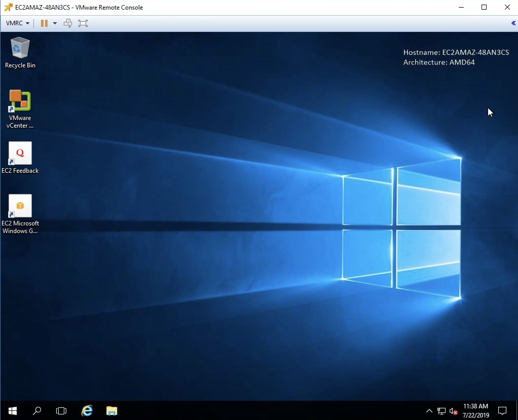The image size is (518, 420).
Task: Open the VMRC dropdown menu
Action: tap(17, 23)
